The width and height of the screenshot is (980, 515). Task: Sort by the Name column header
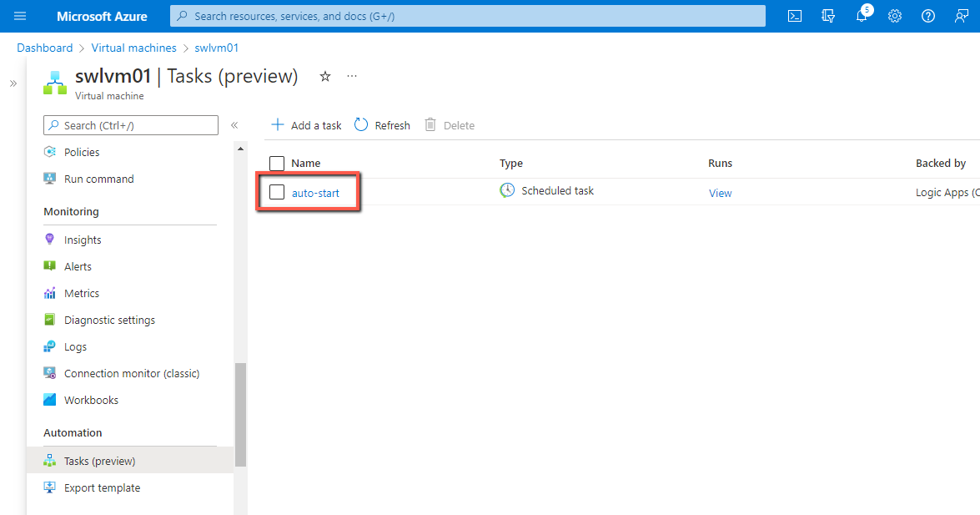(305, 164)
